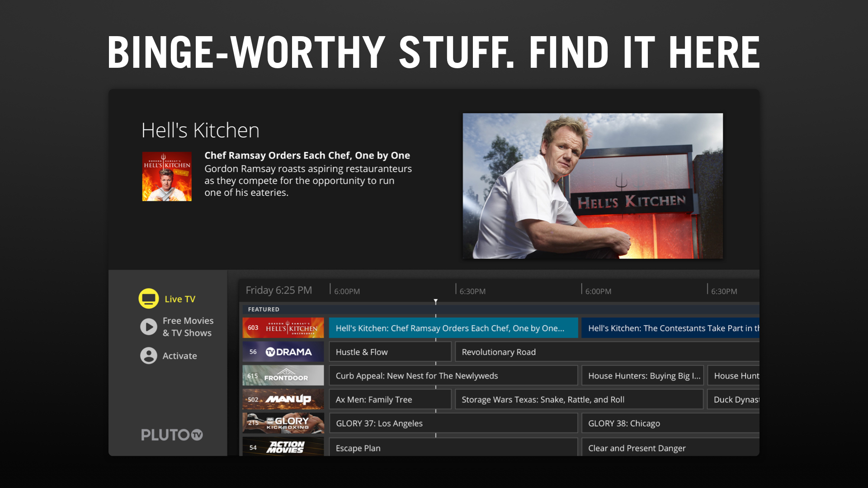
Task: Click the Live TV monitor icon
Action: click(x=148, y=299)
